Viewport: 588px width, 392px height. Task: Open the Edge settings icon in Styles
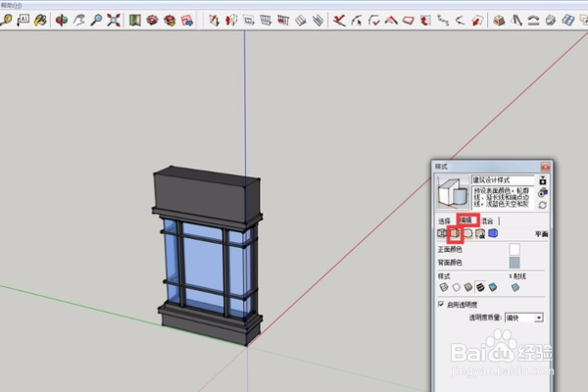click(x=442, y=233)
